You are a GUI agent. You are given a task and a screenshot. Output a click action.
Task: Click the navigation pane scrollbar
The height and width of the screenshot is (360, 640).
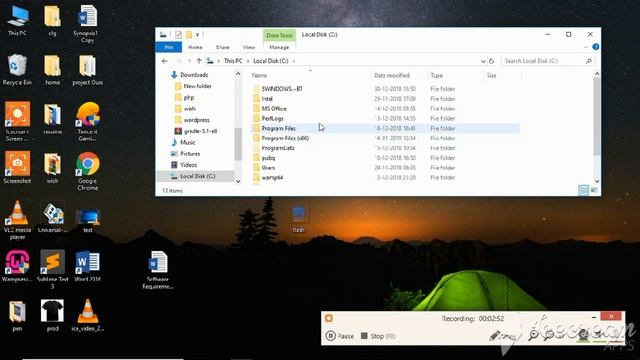[238, 144]
